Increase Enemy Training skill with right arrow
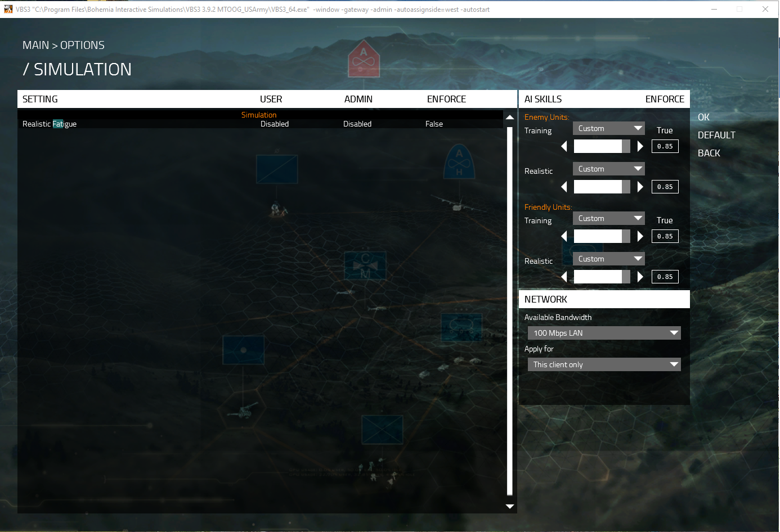Viewport: 780px width, 532px height. pos(640,146)
